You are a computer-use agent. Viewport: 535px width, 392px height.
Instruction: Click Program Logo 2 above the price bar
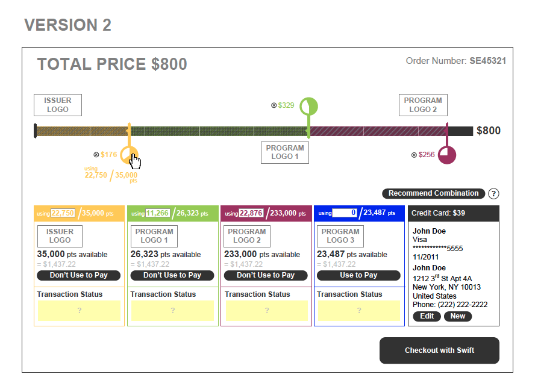tap(423, 105)
